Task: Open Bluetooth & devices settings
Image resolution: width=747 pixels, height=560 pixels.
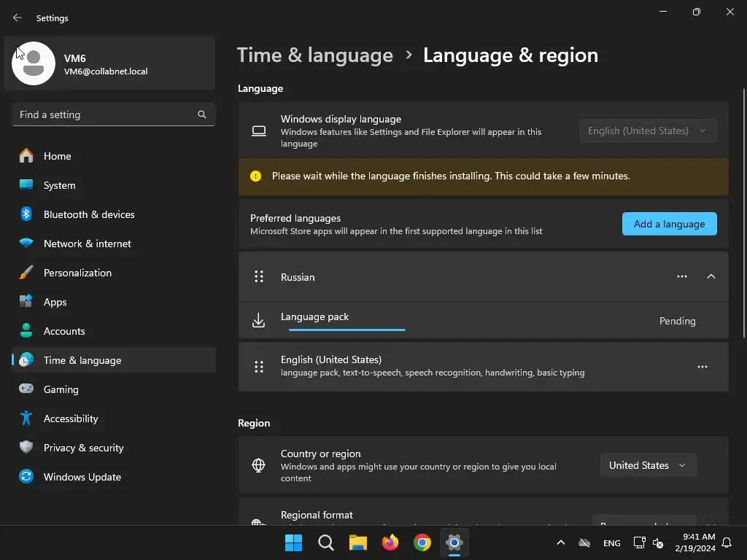Action: click(113, 214)
